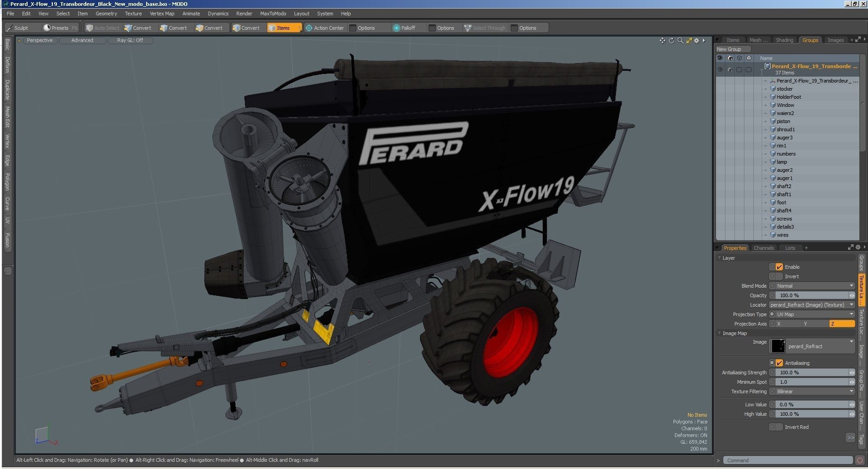Image resolution: width=868 pixels, height=469 pixels.
Task: Add a new tab beside Images
Action: (x=852, y=40)
